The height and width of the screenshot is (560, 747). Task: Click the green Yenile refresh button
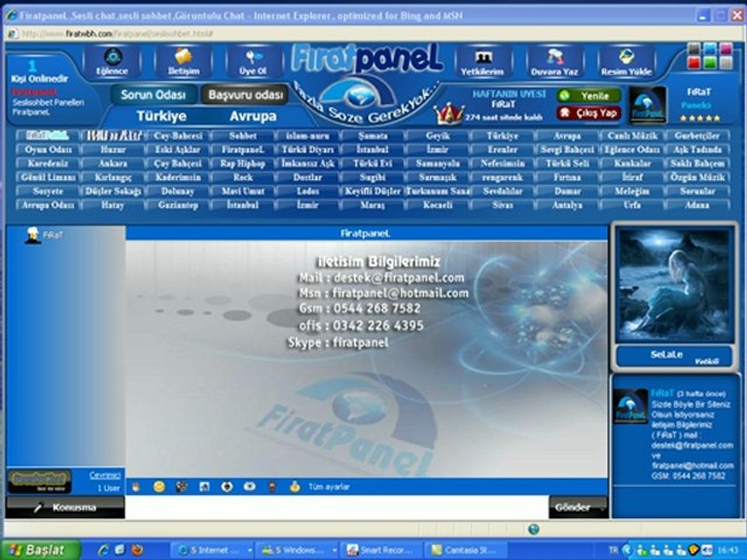pyautogui.click(x=589, y=96)
